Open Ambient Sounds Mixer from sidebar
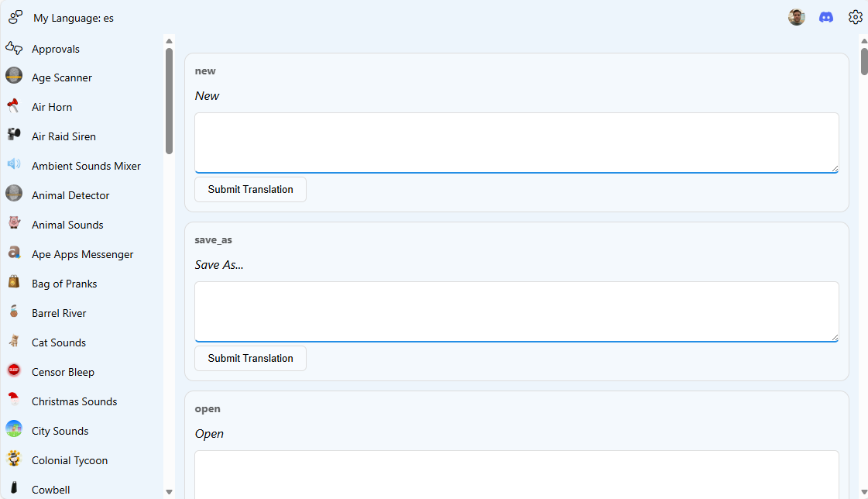Image resolution: width=868 pixels, height=499 pixels. (86, 166)
